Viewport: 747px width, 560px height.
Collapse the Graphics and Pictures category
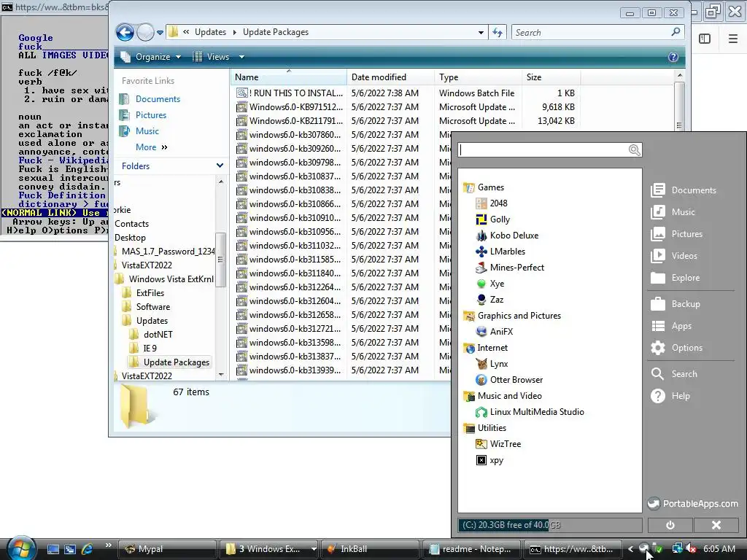(513, 316)
